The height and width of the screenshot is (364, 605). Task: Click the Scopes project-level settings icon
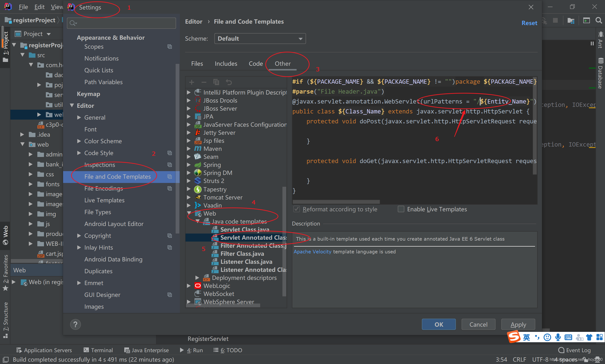pos(169,47)
